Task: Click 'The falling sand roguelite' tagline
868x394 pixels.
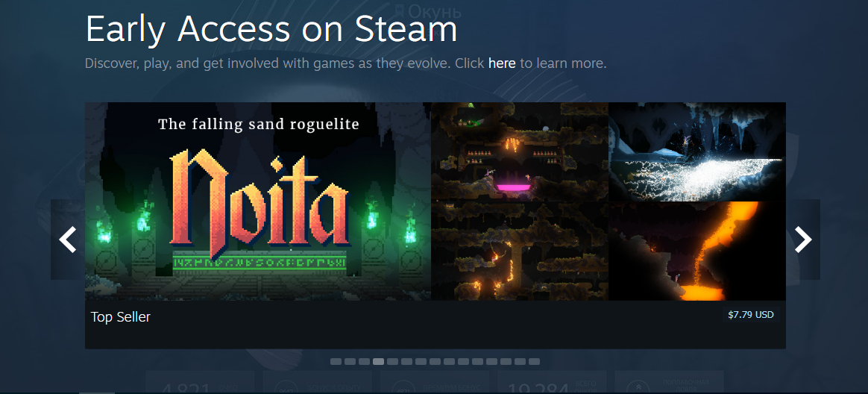Action: click(259, 124)
